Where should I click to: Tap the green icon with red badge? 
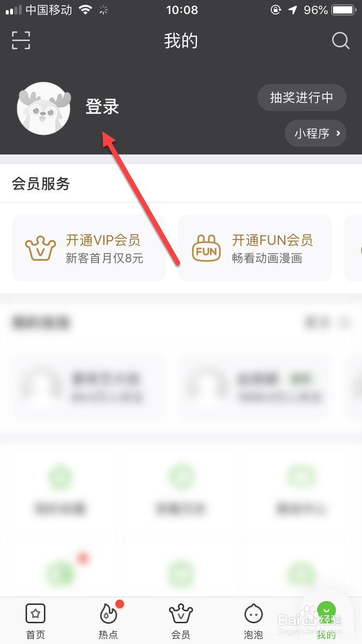60,574
